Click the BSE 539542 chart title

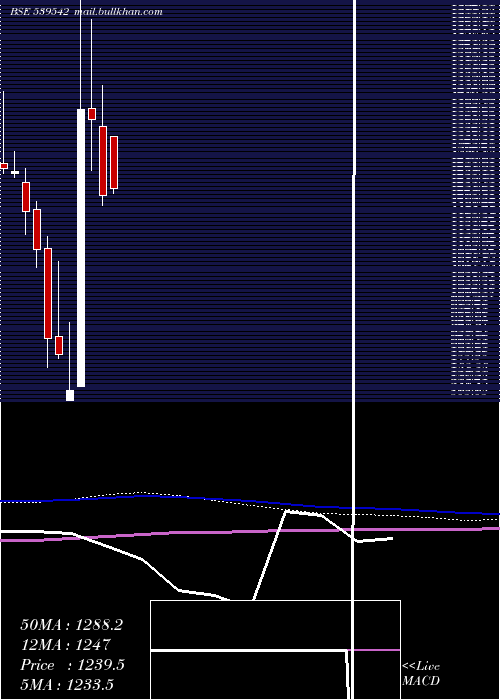[x=39, y=12]
